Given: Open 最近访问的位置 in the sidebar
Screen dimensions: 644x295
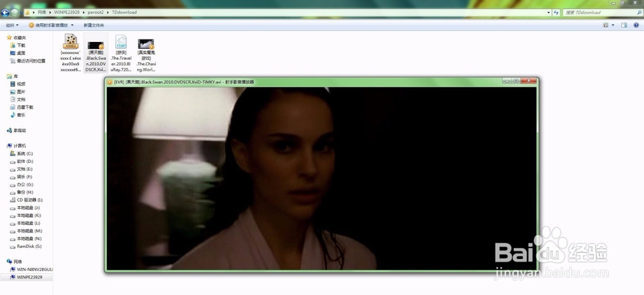Looking at the screenshot, I should (28, 61).
